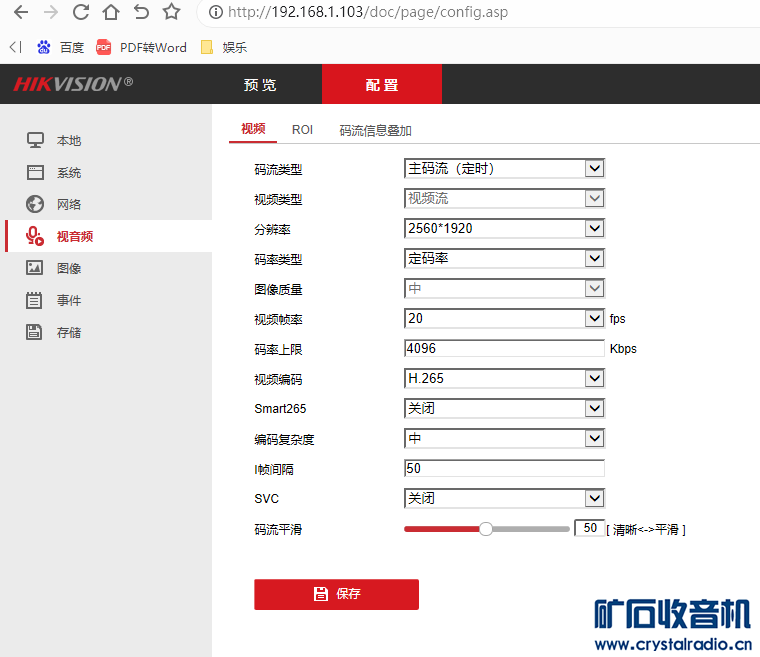Viewport: 760px width, 657px height.
Task: Open 本地 settings in sidebar
Action: [x=69, y=141]
